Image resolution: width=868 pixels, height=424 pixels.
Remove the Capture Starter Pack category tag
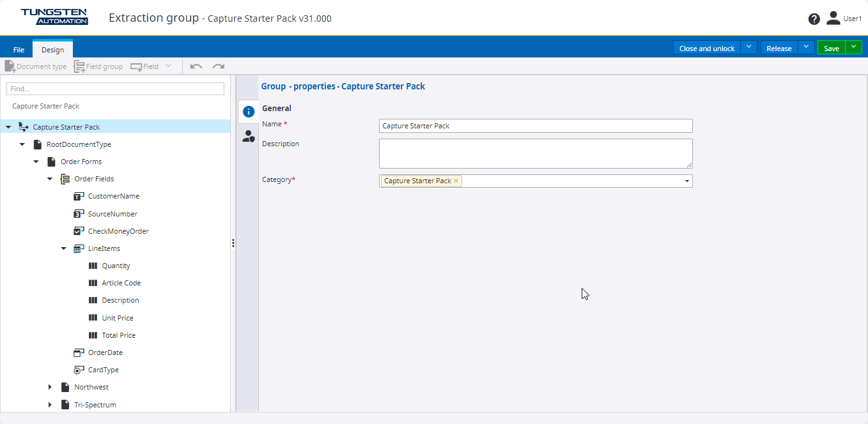pyautogui.click(x=456, y=181)
